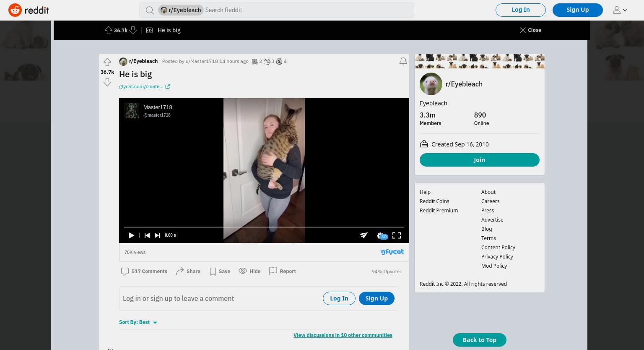The width and height of the screenshot is (644, 350).
Task: View discussions in 10 other communities
Action: click(343, 335)
